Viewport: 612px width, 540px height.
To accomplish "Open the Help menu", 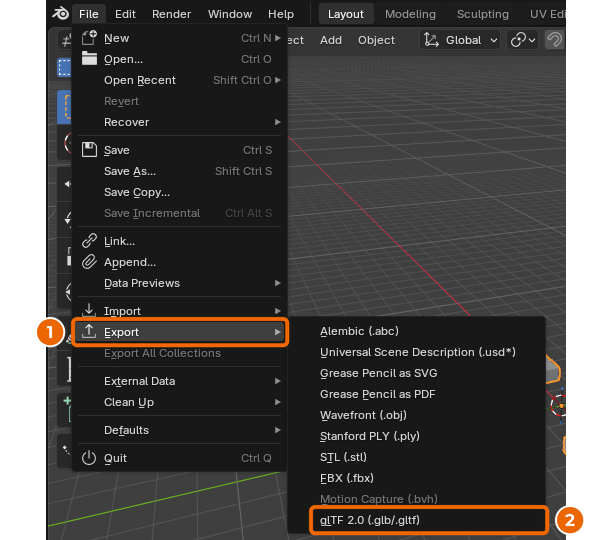I will 281,14.
